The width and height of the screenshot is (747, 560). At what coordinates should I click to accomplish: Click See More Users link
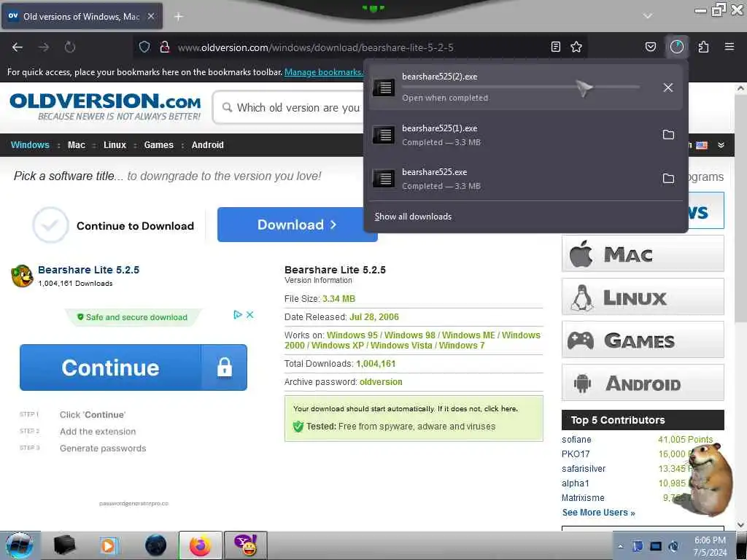(x=598, y=513)
